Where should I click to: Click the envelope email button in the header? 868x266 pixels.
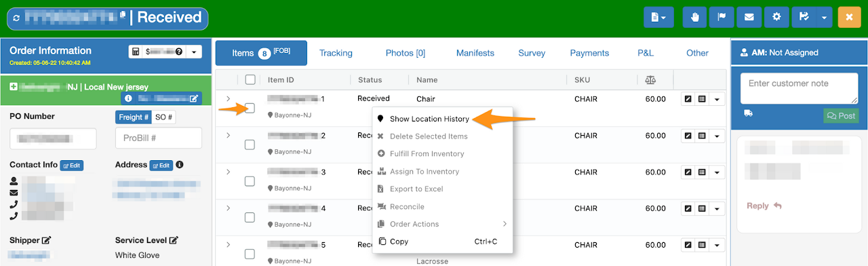749,17
